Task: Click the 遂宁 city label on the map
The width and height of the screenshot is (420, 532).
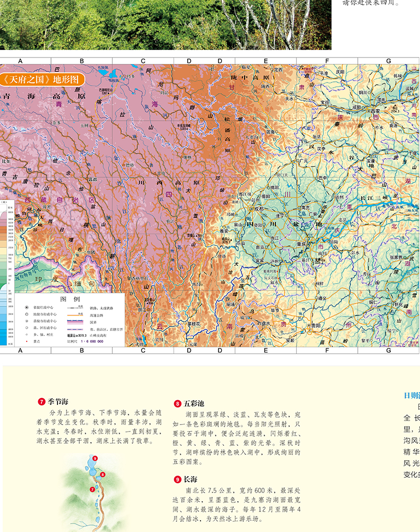Action: tap(280, 215)
